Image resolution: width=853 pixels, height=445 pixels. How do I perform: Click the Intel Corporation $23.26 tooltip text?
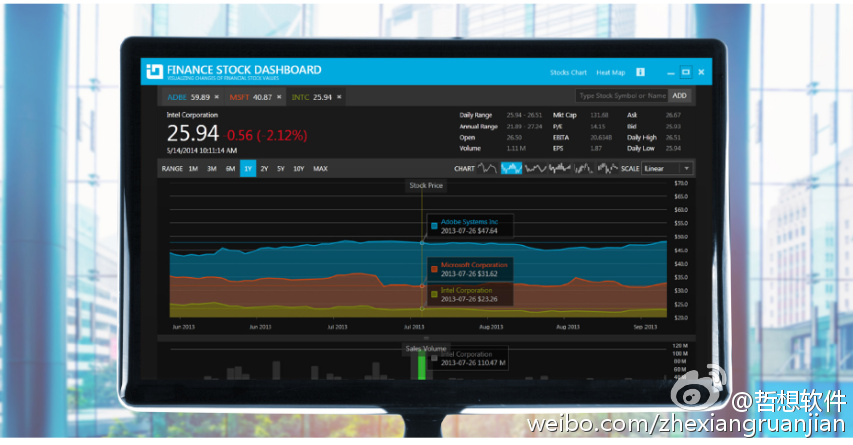click(469, 295)
